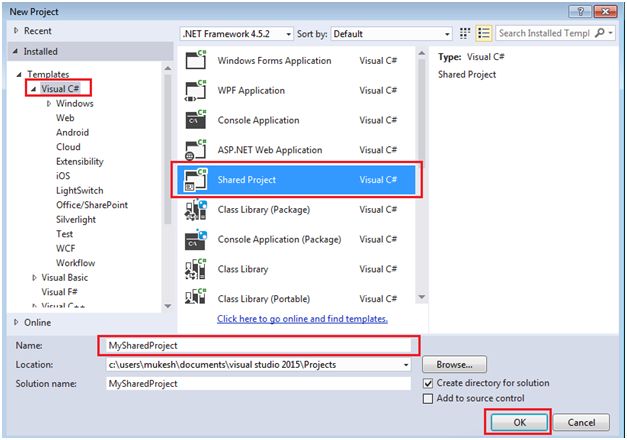Click category tree scrollbar down arrow

(168, 306)
